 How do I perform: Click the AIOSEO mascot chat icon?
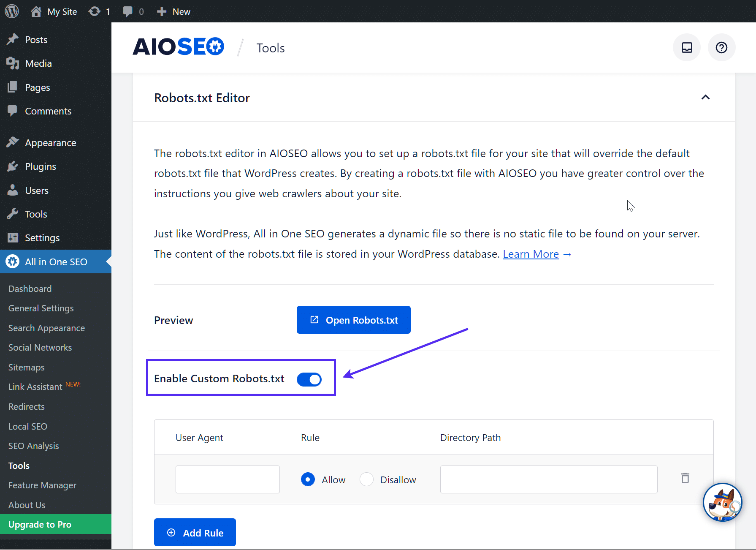pos(723,502)
